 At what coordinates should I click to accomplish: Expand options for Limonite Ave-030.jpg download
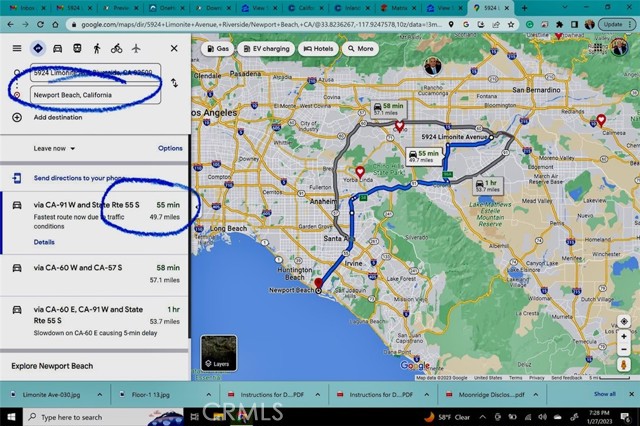point(100,395)
